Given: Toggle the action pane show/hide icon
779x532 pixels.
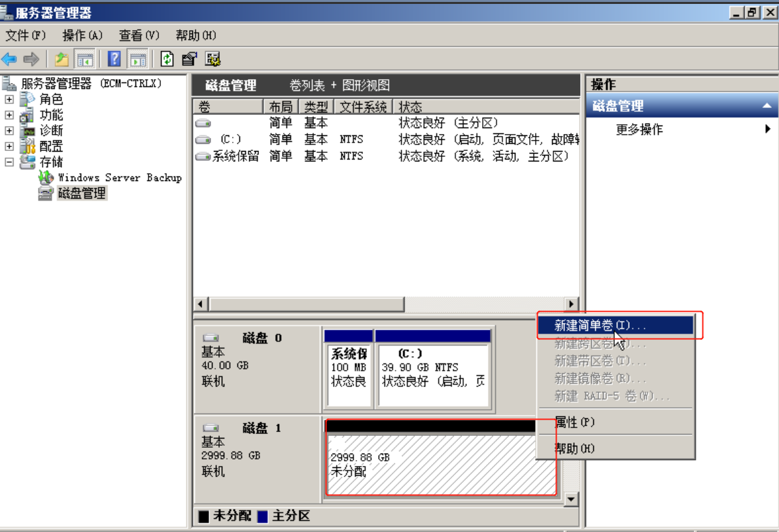Looking at the screenshot, I should click(137, 59).
